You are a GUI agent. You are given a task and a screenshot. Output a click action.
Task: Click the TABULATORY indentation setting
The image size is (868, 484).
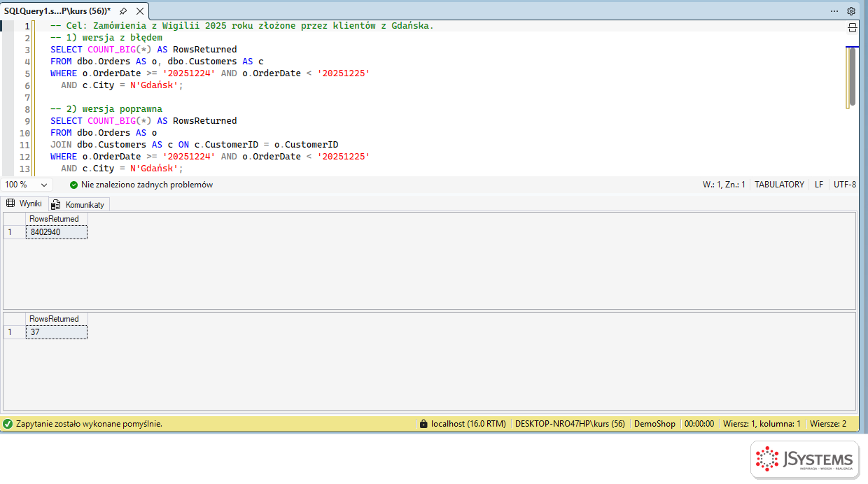779,185
